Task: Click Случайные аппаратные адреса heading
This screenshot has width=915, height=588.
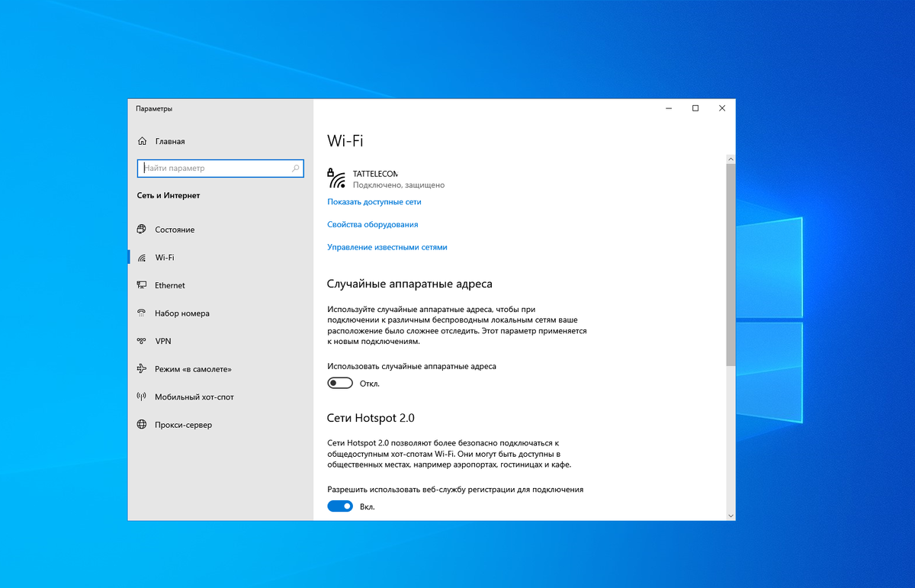Action: pos(409,284)
